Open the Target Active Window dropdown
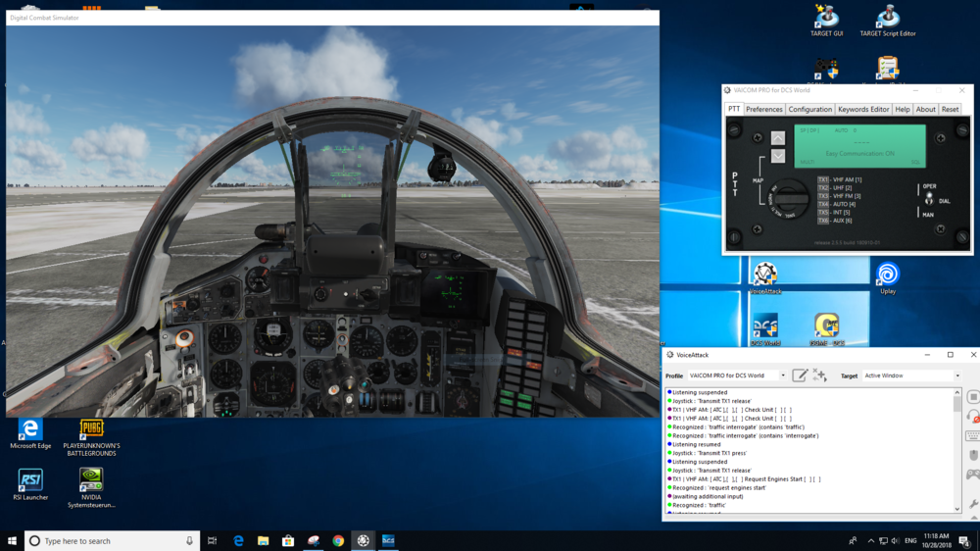This screenshot has height=551, width=980. tap(911, 376)
